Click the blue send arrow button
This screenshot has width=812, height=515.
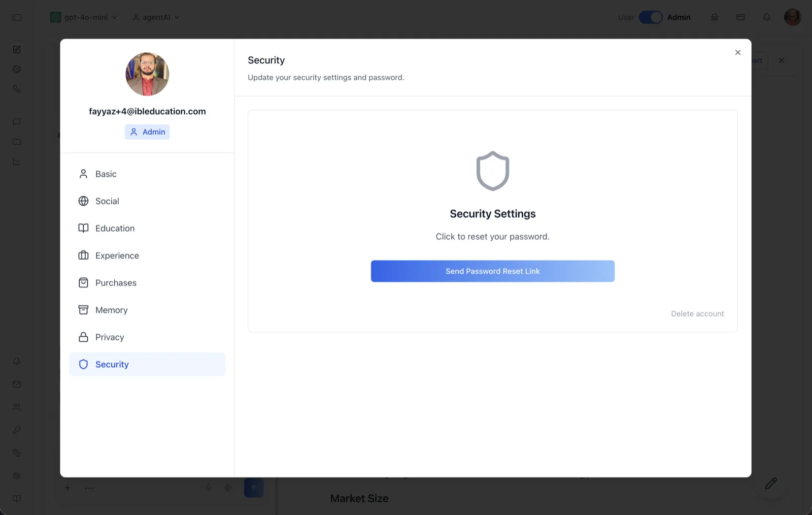pyautogui.click(x=254, y=488)
